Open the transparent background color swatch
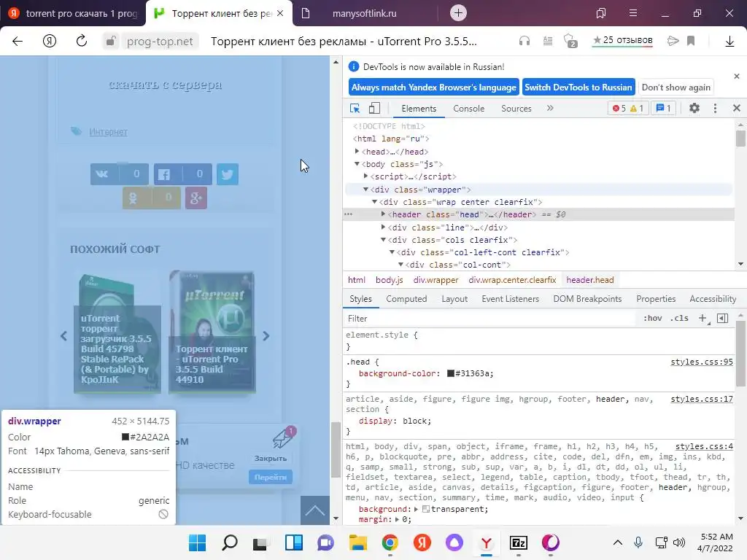 (x=426, y=509)
